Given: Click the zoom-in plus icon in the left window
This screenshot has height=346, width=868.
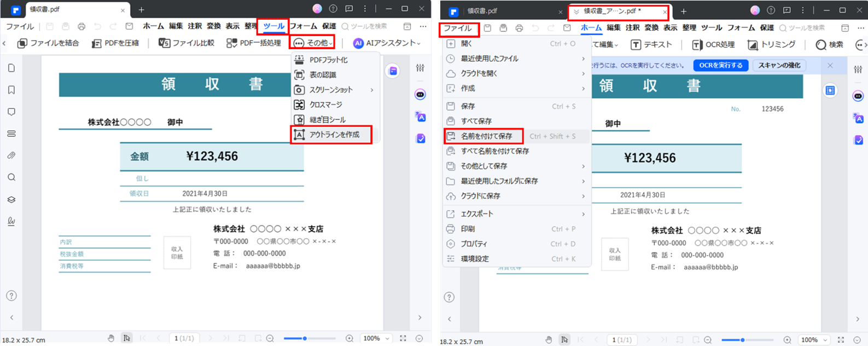Looking at the screenshot, I should 349,338.
